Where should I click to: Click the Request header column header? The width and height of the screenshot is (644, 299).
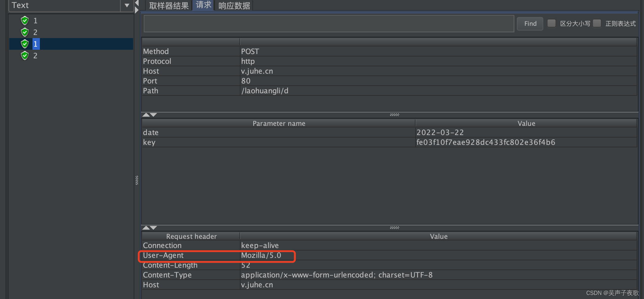[191, 236]
